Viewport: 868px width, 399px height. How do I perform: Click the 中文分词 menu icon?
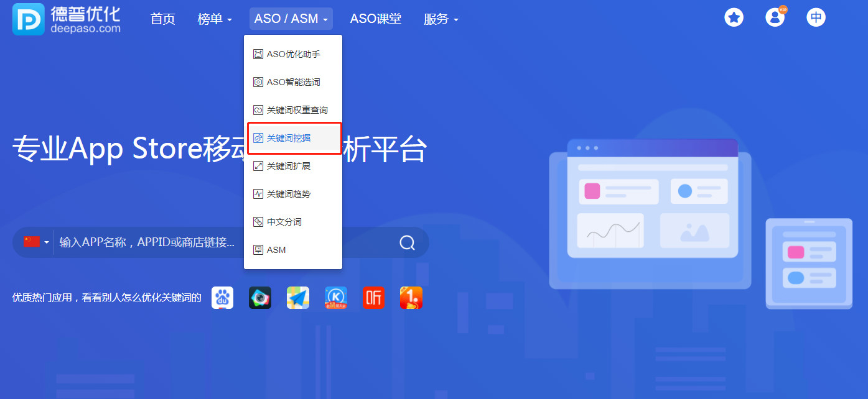(x=258, y=222)
